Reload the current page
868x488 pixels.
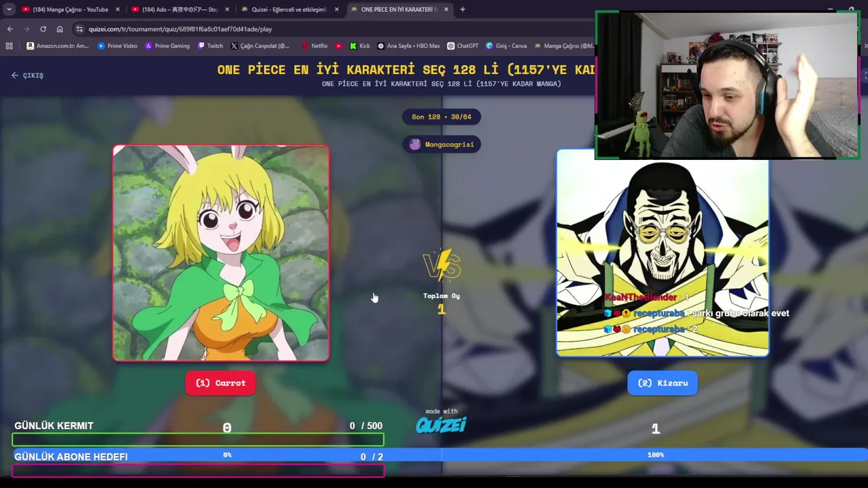[43, 29]
